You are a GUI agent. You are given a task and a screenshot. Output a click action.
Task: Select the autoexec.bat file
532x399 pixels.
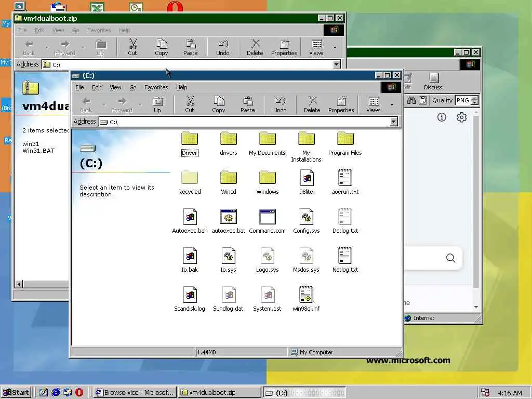(229, 221)
